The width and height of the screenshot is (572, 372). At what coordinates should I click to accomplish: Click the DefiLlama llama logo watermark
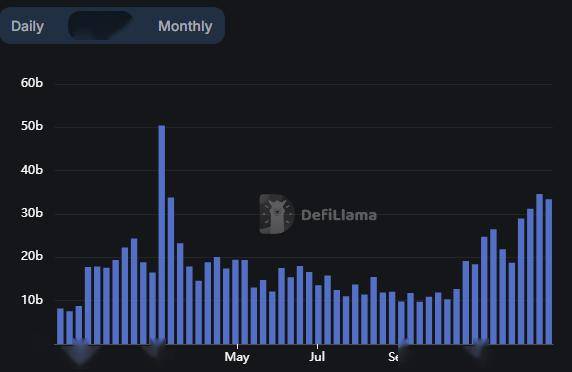tap(276, 214)
